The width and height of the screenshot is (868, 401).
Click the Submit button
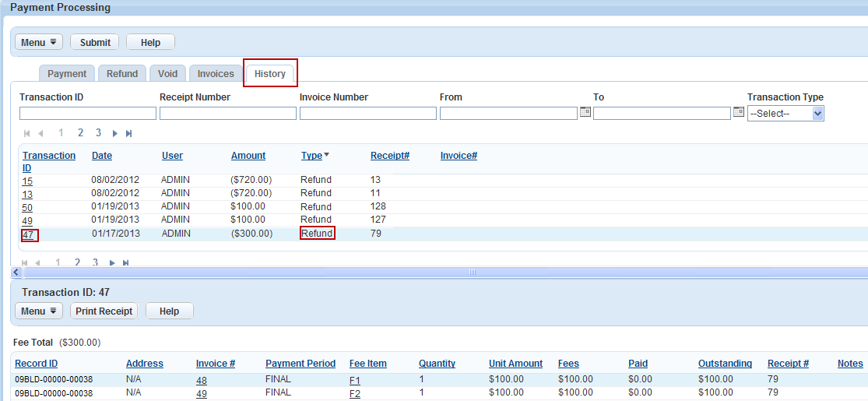pyautogui.click(x=95, y=42)
